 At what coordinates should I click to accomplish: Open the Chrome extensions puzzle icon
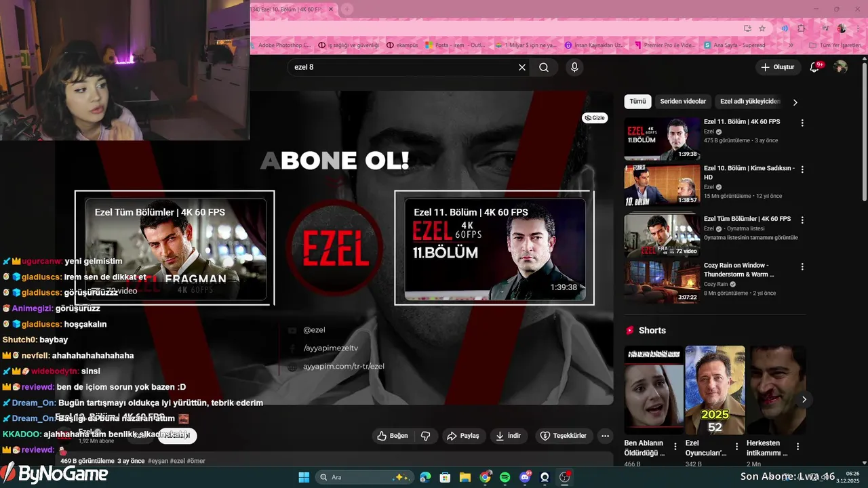pyautogui.click(x=802, y=28)
